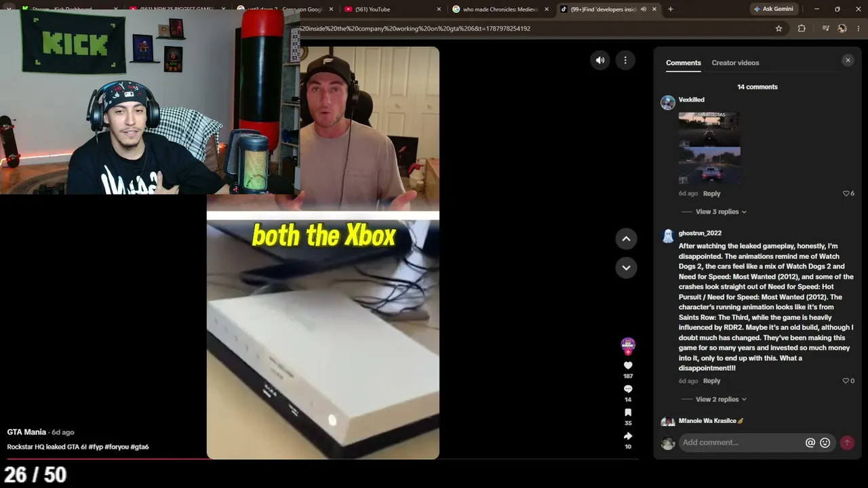The width and height of the screenshot is (868, 488).
Task: Go to the previous video with up arrow
Action: click(x=626, y=239)
